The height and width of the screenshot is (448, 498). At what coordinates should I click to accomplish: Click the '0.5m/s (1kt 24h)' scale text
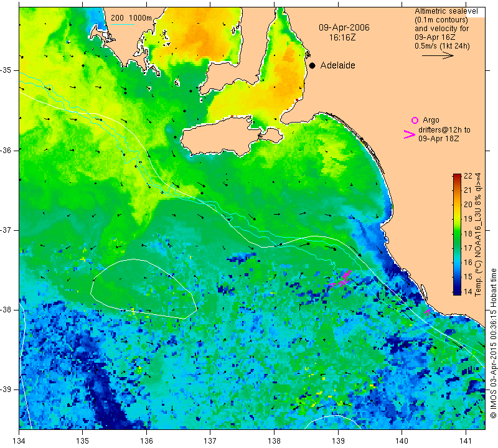click(442, 46)
